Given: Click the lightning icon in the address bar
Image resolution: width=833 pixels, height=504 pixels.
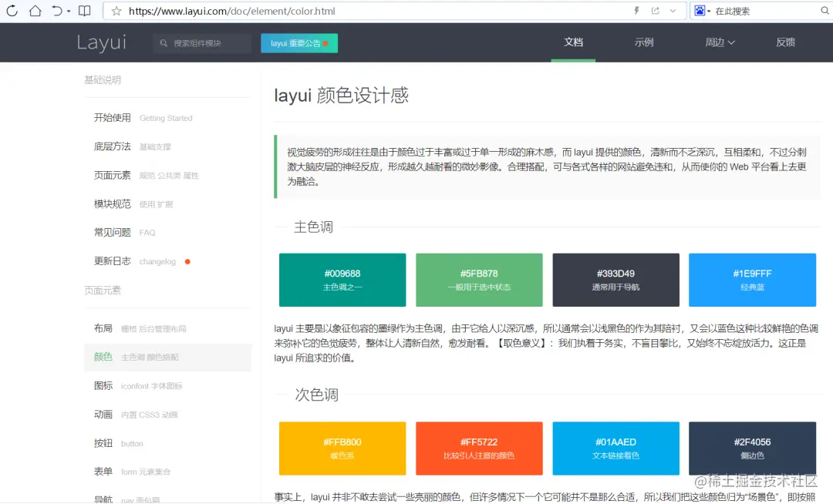Looking at the screenshot, I should pos(636,11).
